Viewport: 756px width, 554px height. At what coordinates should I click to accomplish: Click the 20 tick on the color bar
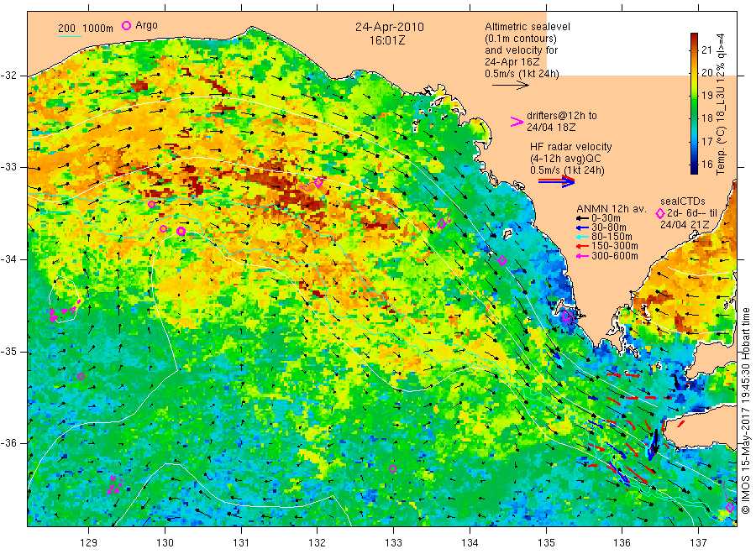click(x=707, y=73)
